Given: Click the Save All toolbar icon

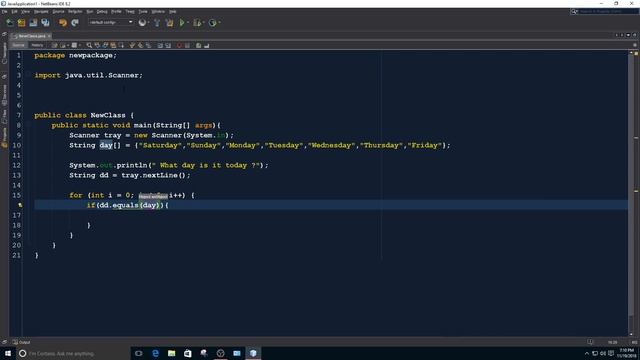Looking at the screenshot, I should (x=45, y=23).
